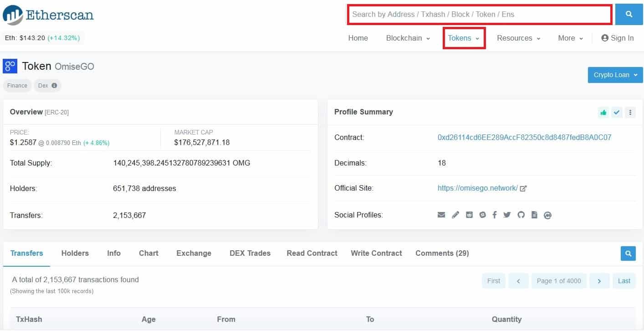Click the market cap value $176,527,871.18
This screenshot has width=644, height=331.
[202, 143]
